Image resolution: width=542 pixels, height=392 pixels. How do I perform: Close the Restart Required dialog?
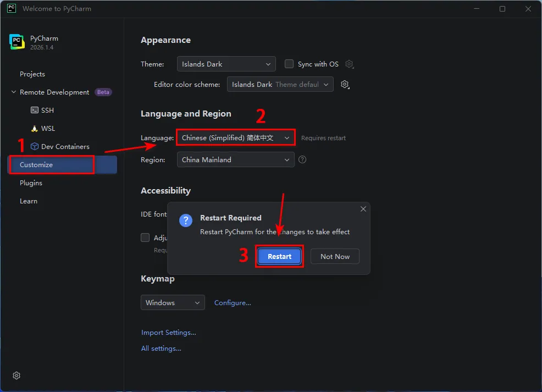click(x=363, y=209)
